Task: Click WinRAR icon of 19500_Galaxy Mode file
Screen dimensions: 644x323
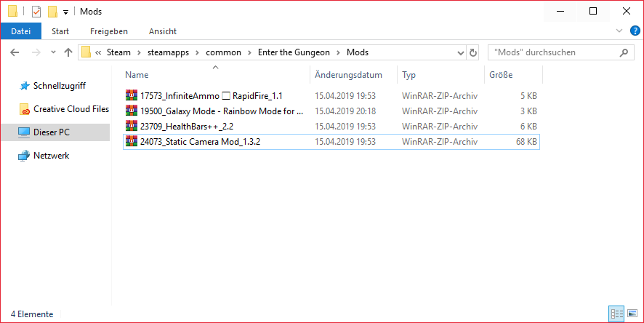Action: [132, 111]
